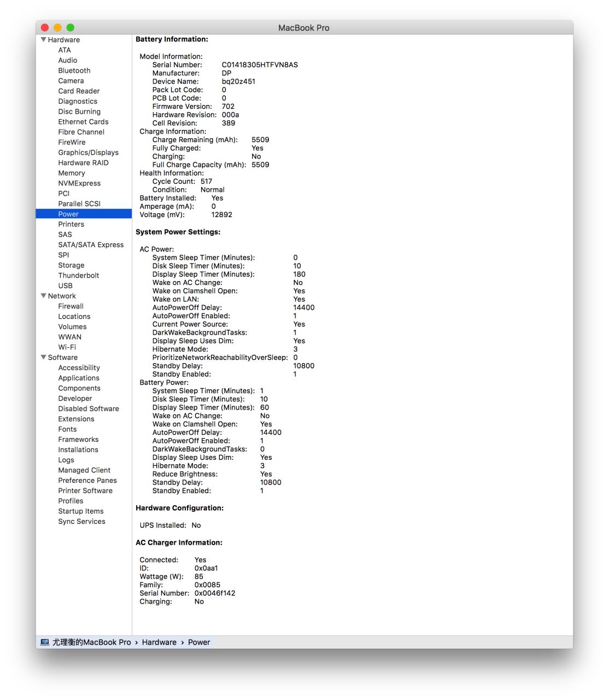609x700 pixels.
Task: Select Hardware RAID entry
Action: (84, 162)
